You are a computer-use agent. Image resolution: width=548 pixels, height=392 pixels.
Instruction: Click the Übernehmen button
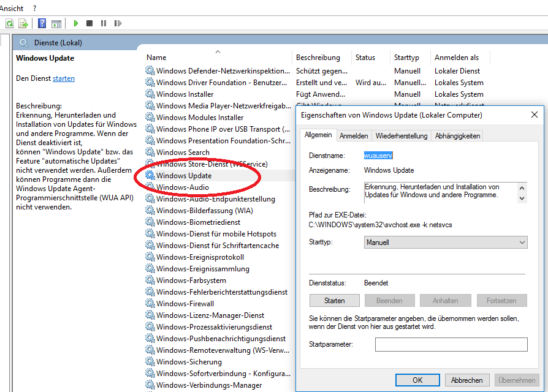[x=517, y=380]
